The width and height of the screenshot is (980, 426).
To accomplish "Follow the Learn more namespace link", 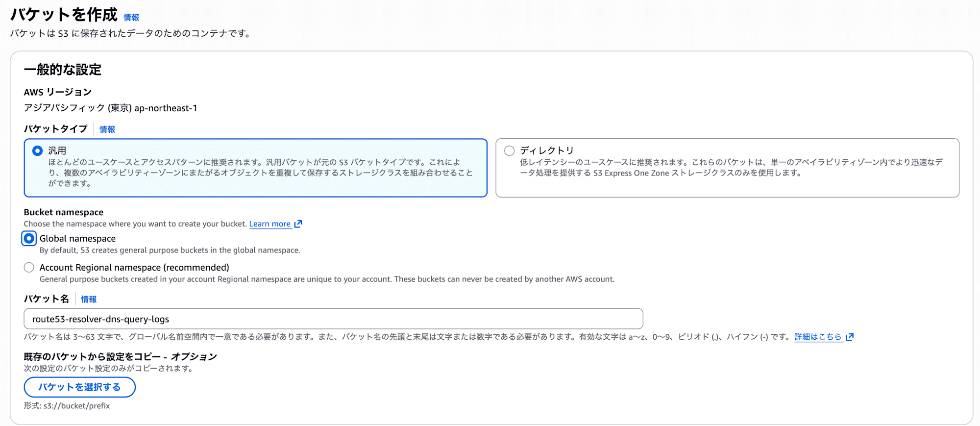I will (x=270, y=224).
